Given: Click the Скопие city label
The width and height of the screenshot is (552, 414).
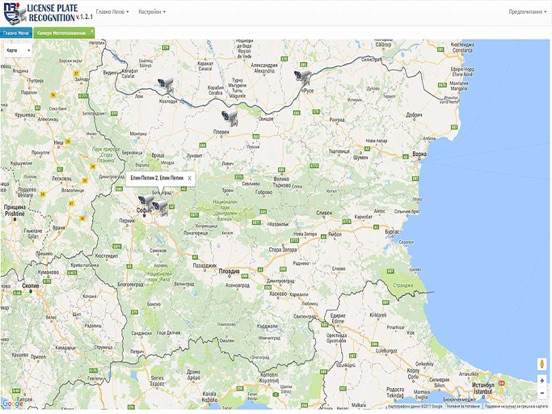Looking at the screenshot, I should pos(30,286).
